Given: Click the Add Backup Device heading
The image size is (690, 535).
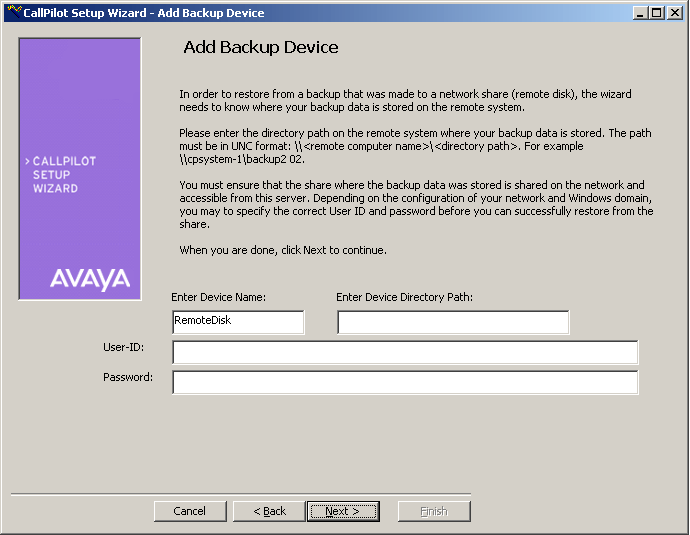Looking at the screenshot, I should tap(261, 48).
